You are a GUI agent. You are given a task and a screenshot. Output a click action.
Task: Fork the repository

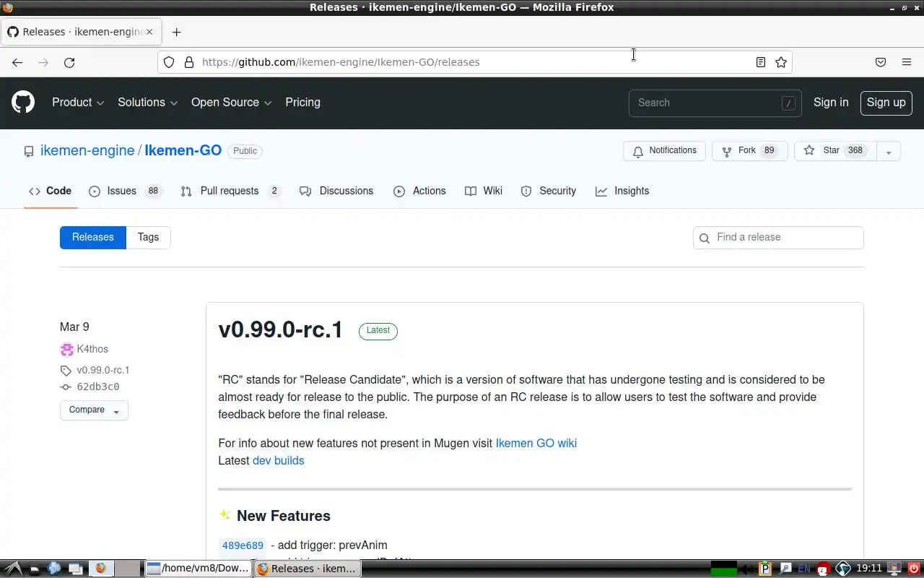749,151
